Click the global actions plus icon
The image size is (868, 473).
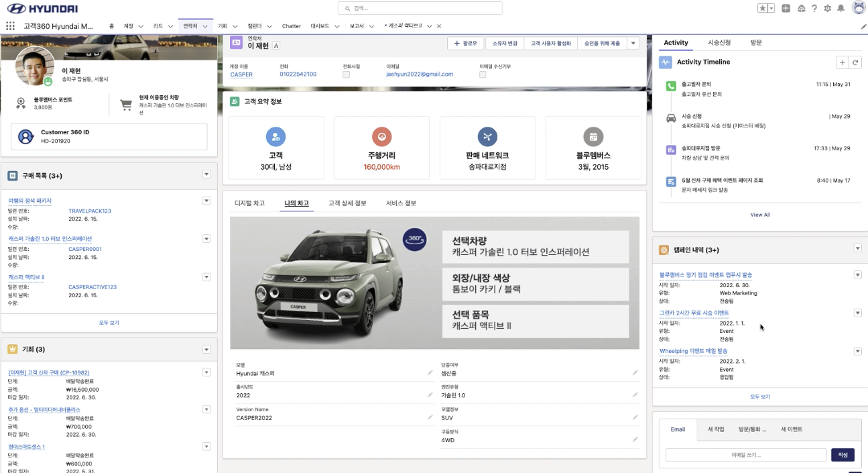click(786, 8)
